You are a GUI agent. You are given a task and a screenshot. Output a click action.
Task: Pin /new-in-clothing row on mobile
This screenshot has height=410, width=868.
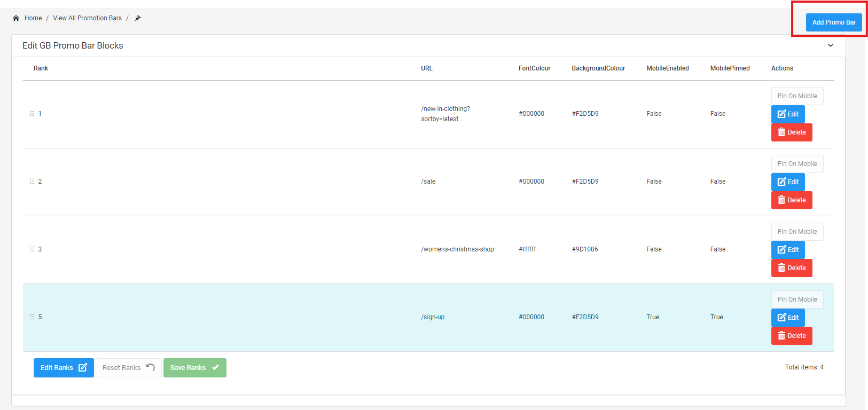(797, 96)
